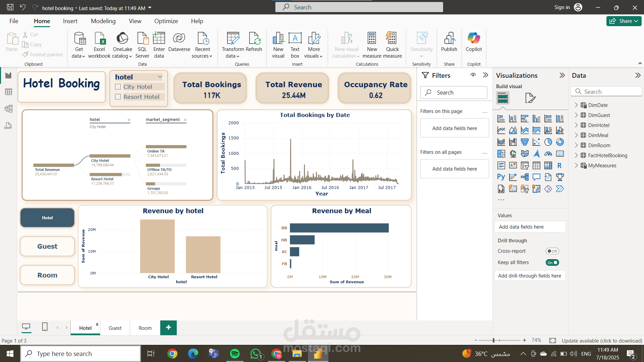The image size is (644, 362).
Task: Turn off the Keep all filters switch
Action: coord(552,262)
